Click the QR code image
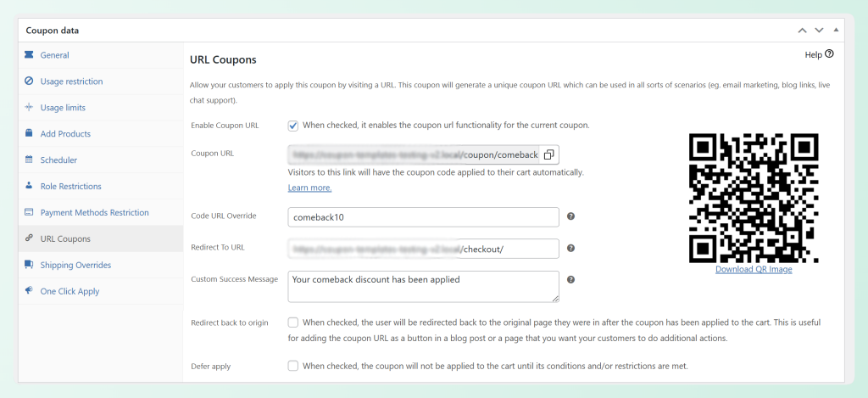 (754, 198)
